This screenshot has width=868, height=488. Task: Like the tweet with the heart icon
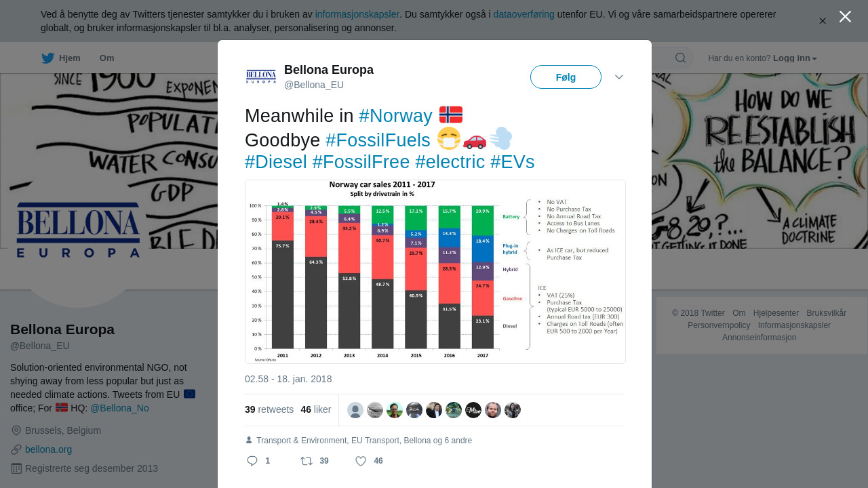pos(361,461)
